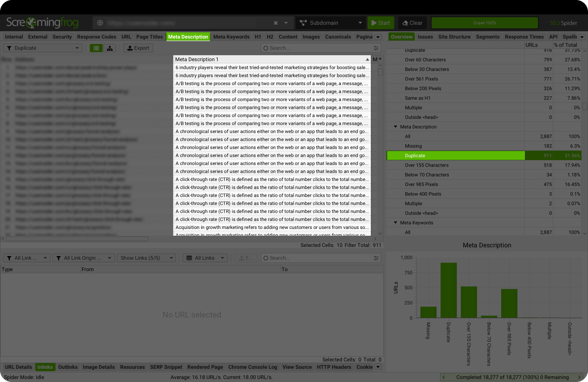Click 'Acquisition in growth marketing' full row cell

click(x=272, y=227)
